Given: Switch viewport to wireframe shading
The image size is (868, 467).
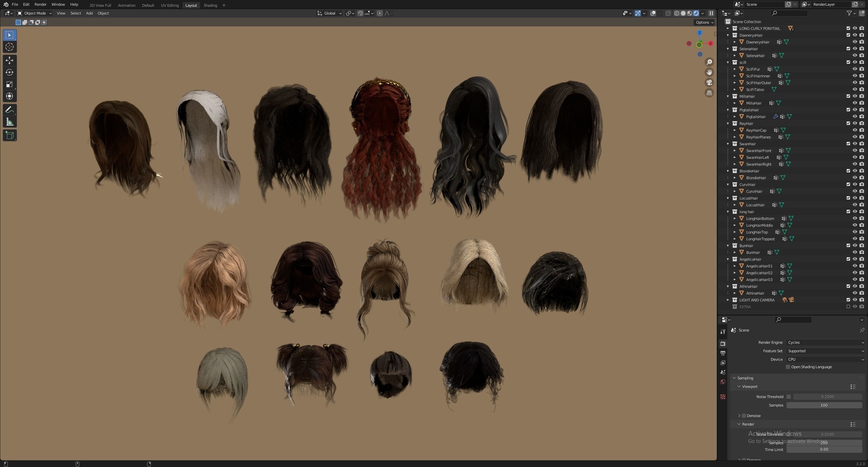Looking at the screenshot, I should pos(676,13).
